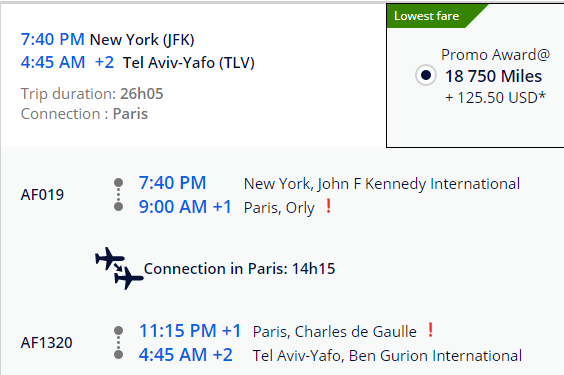Click the 18 750 Miles price text
The height and width of the screenshot is (375, 564).
tap(494, 76)
